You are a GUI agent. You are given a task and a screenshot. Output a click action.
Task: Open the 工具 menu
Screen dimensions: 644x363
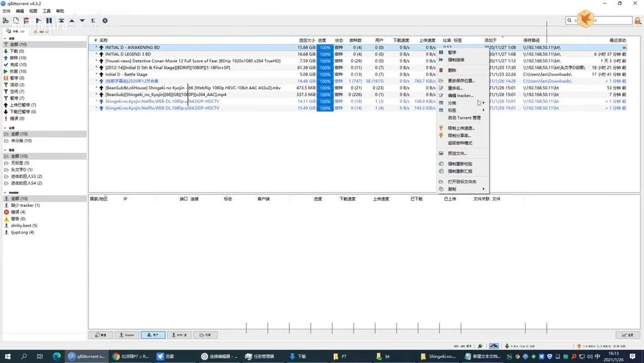point(47,11)
